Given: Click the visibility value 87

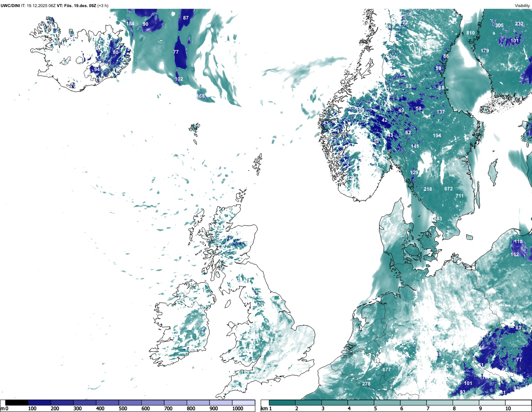Looking at the screenshot, I should pos(186,18).
